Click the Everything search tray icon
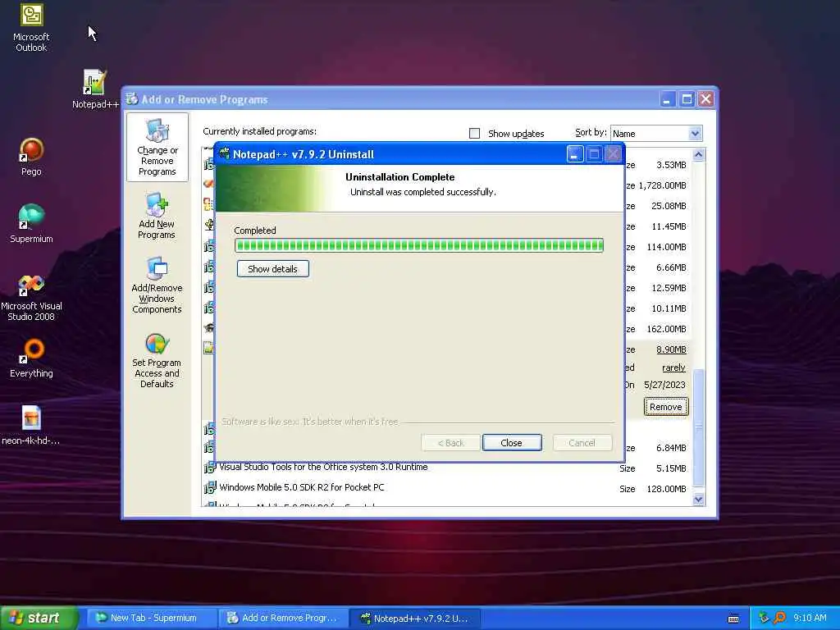Viewport: 840px width, 630px height. tap(779, 618)
